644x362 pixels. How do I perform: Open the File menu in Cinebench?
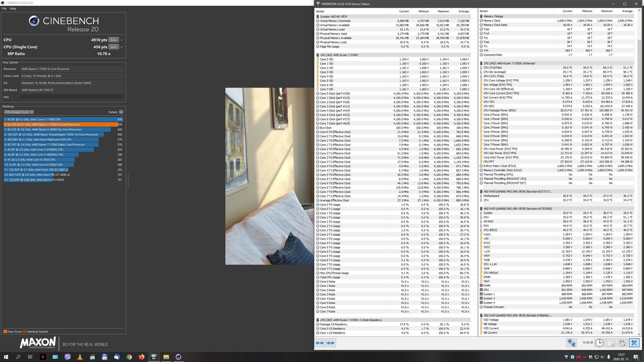[4, 8]
